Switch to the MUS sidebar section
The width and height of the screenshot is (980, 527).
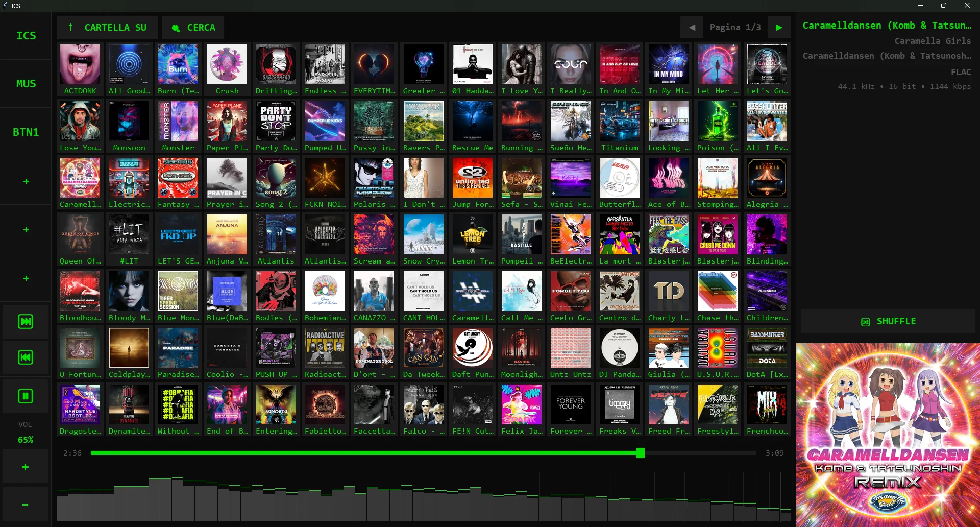pyautogui.click(x=26, y=84)
